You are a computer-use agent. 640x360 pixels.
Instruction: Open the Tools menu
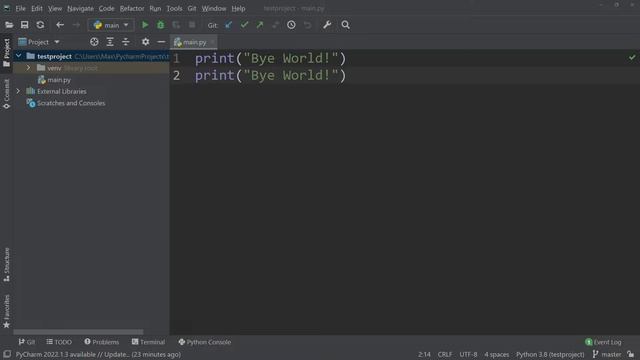click(174, 8)
